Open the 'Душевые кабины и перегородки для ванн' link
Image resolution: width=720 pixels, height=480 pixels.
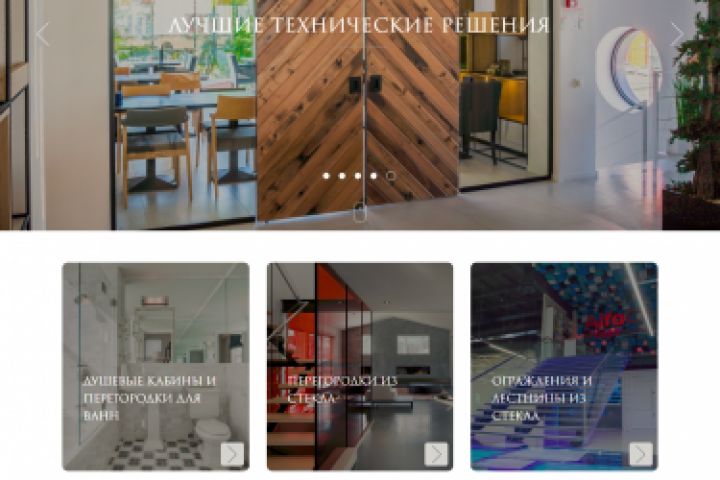[x=150, y=398]
